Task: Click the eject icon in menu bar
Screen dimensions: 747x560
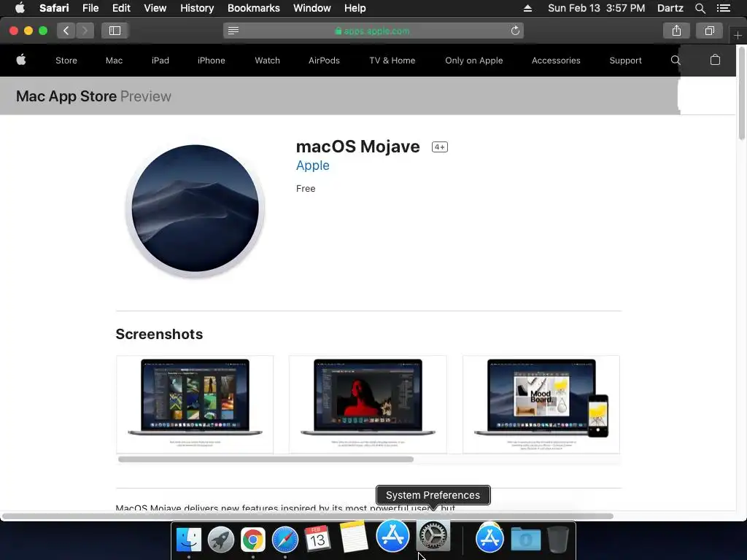Action: tap(527, 8)
